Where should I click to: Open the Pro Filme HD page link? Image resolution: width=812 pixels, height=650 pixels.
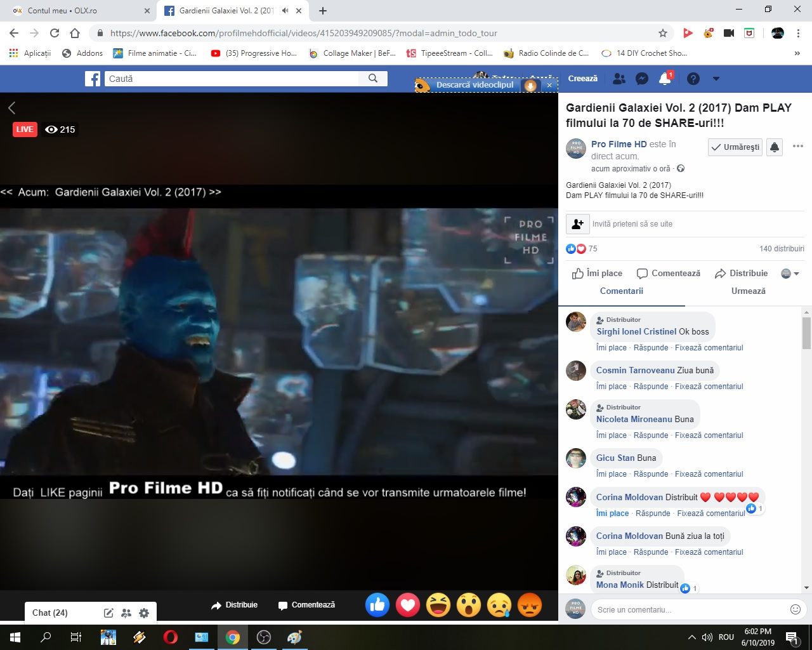[x=619, y=144]
